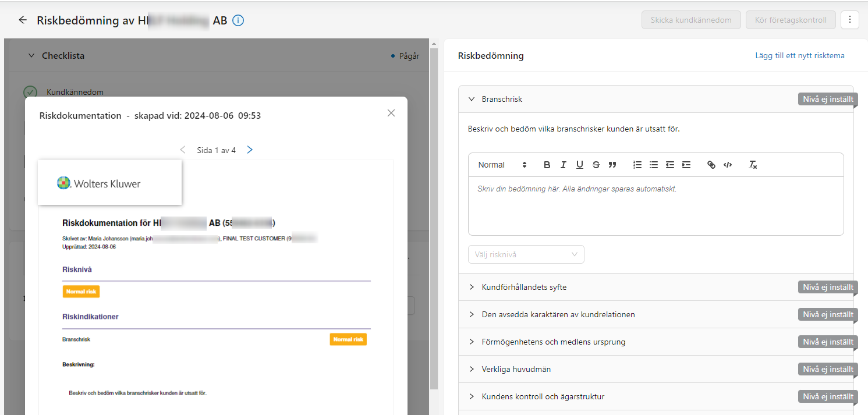Close the Riskdokumentation dialog
Image resolution: width=868 pixels, height=415 pixels.
[x=391, y=113]
